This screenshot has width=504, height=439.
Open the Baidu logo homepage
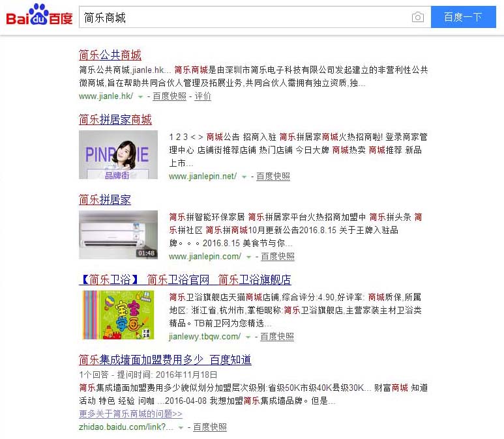39,15
